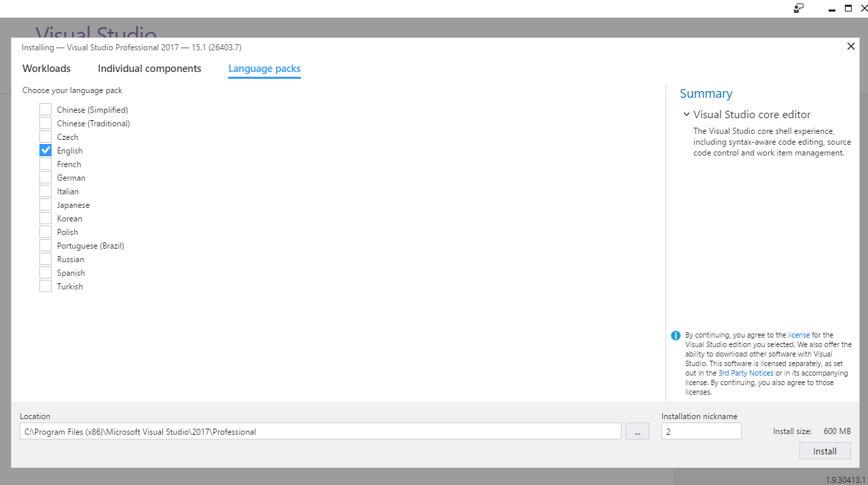This screenshot has width=868, height=485.
Task: Check the Turkish language pack
Action: click(x=45, y=286)
